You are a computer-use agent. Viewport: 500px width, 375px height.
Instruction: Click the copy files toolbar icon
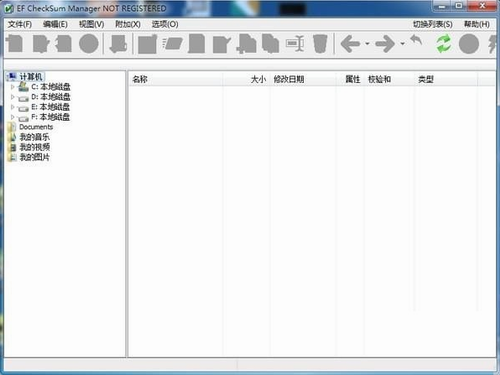(270, 43)
